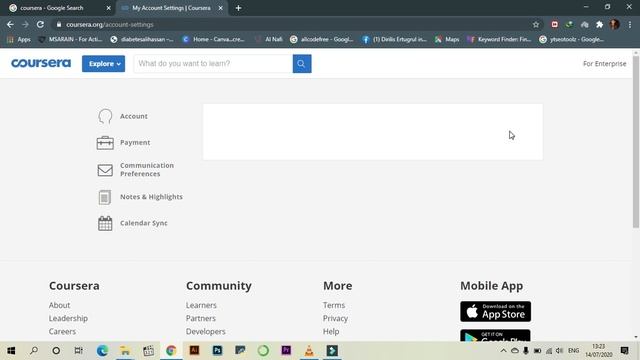640x360 pixels.
Task: Close the coursera - Google Search tab
Action: [x=109, y=8]
